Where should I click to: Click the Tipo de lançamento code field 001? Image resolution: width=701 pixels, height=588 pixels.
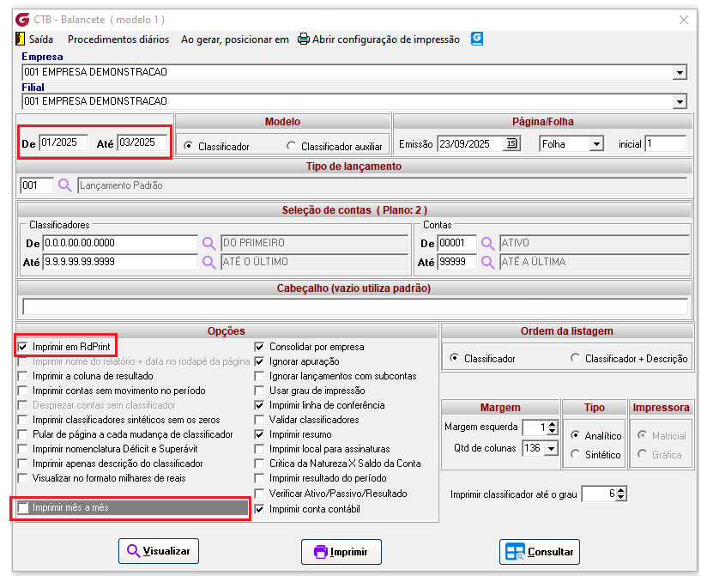(x=37, y=185)
